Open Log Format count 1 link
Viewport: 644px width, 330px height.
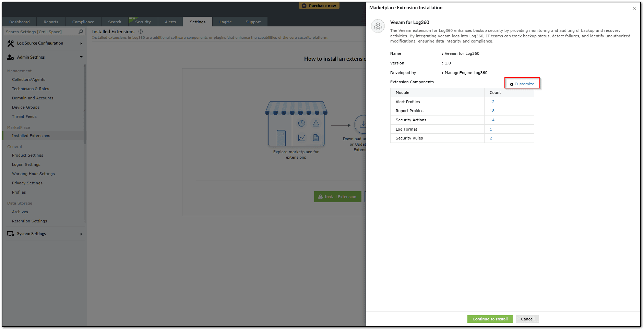click(491, 129)
